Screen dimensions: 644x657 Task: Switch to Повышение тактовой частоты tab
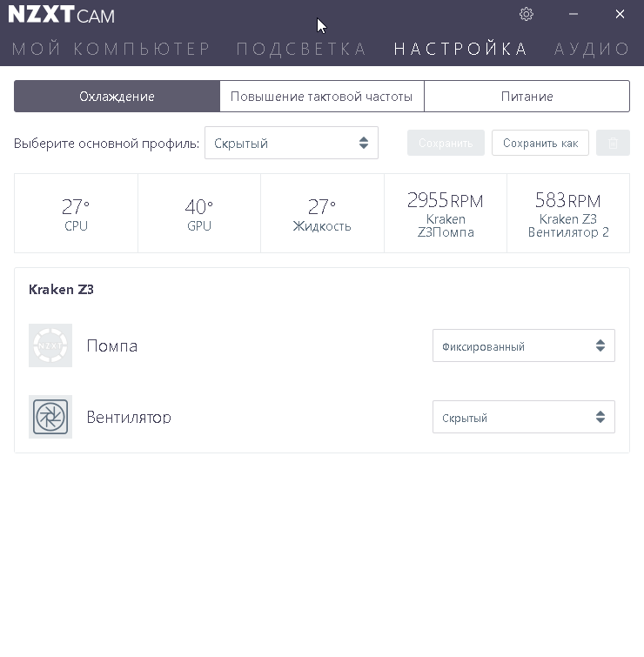coord(321,97)
